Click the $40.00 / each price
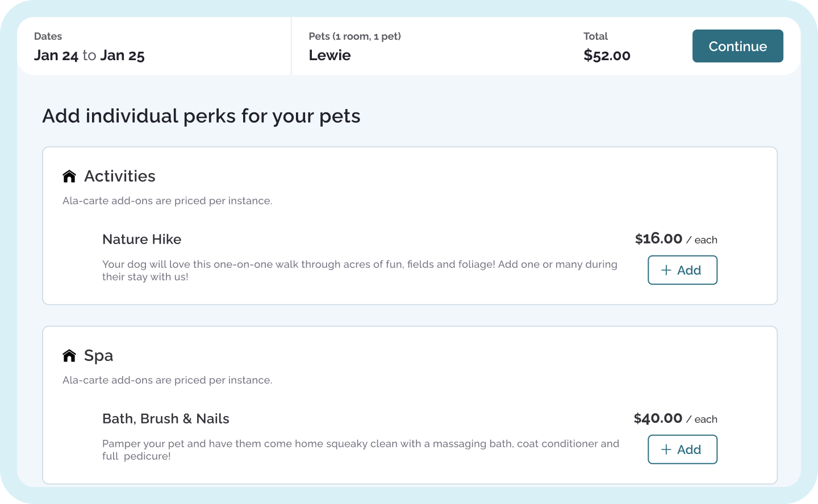This screenshot has width=818, height=504. click(675, 418)
